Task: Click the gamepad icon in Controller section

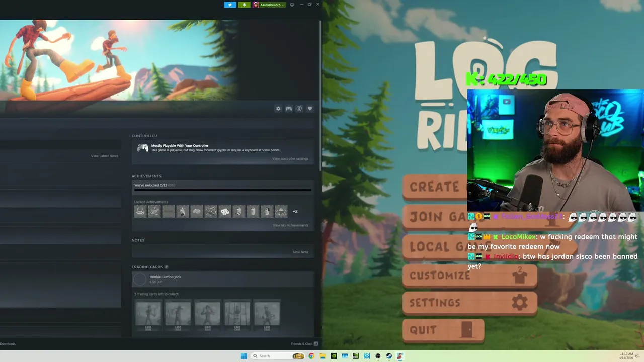Action: [x=143, y=148]
